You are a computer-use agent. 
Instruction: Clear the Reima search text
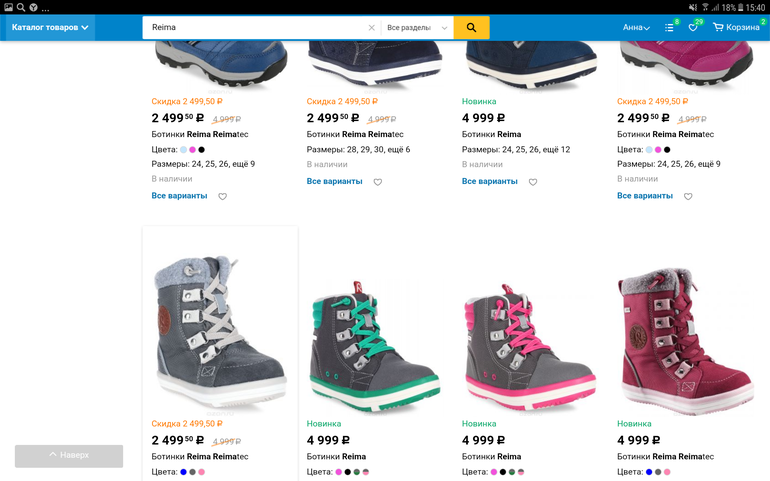pyautogui.click(x=372, y=28)
